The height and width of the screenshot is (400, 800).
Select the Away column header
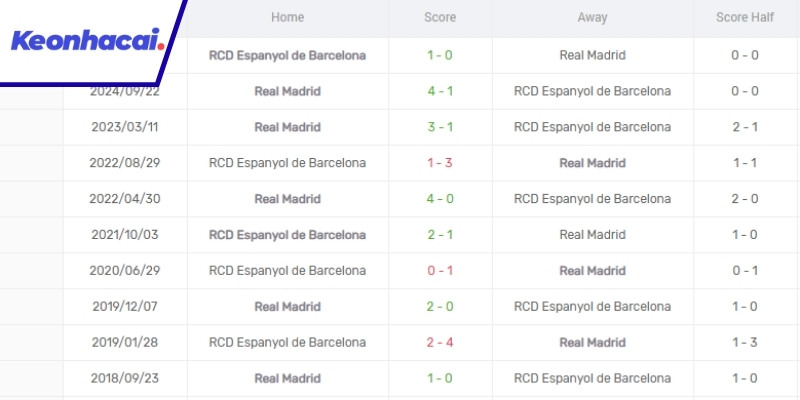[592, 18]
